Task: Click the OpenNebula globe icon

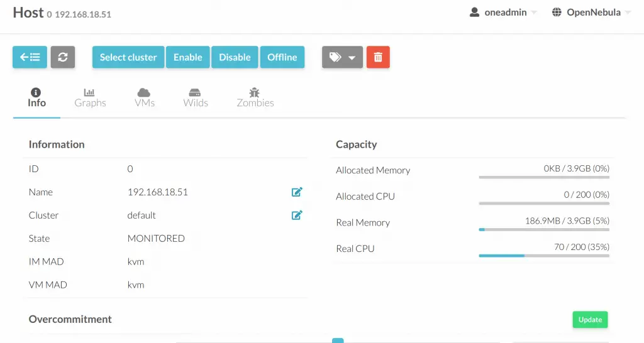Action: tap(557, 13)
